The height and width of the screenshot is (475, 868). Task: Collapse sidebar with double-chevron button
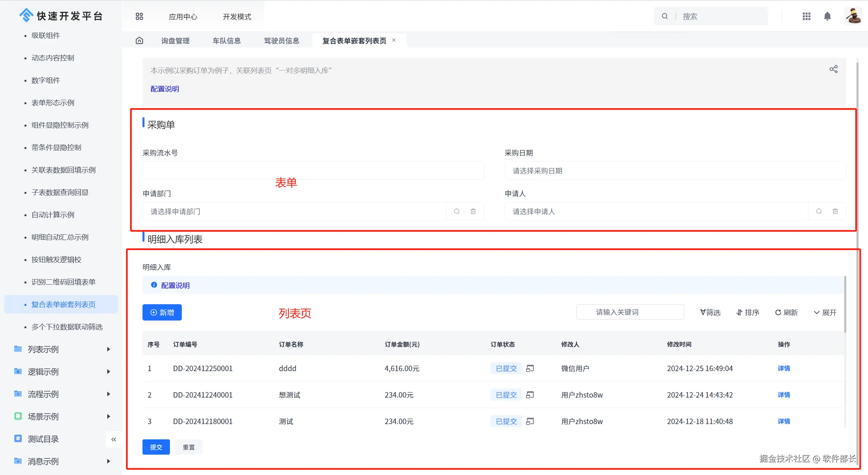coord(114,439)
